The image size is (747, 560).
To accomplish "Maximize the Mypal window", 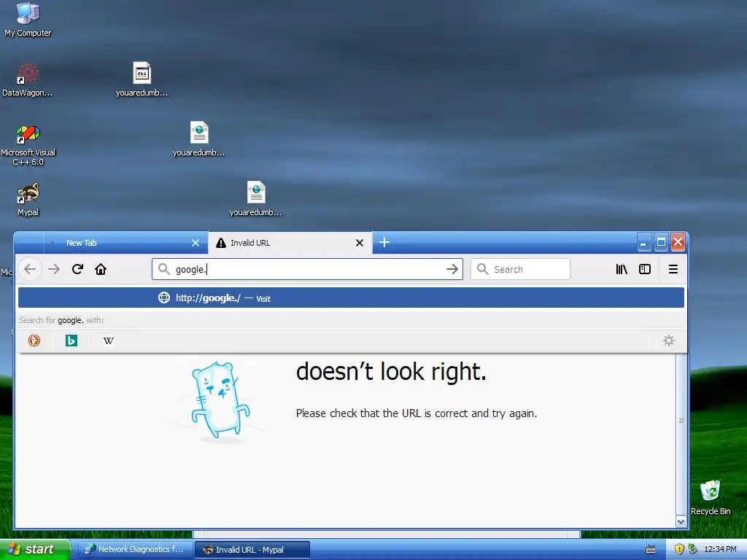I will click(661, 242).
